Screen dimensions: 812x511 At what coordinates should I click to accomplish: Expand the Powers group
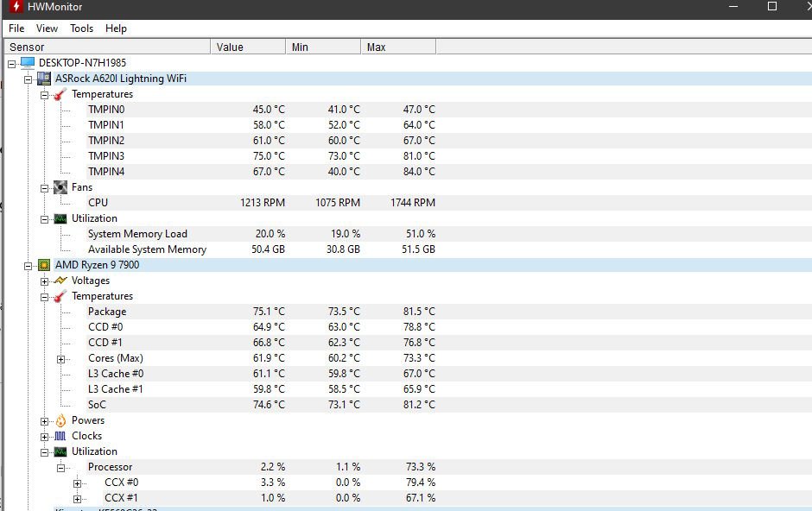(x=45, y=421)
